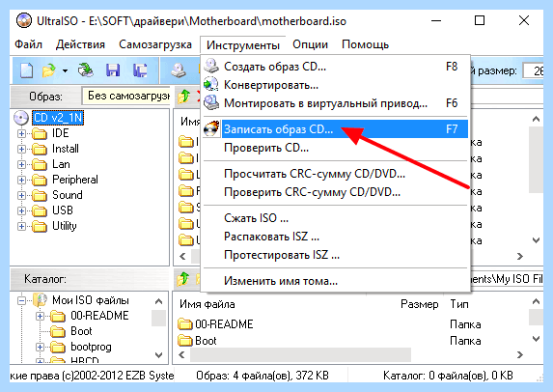Viewport: 553px width, 392px height.
Task: Open the Файл menu
Action: [28, 44]
